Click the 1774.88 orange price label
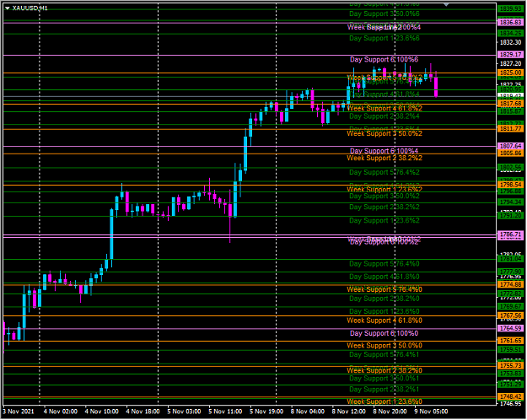 click(x=510, y=284)
